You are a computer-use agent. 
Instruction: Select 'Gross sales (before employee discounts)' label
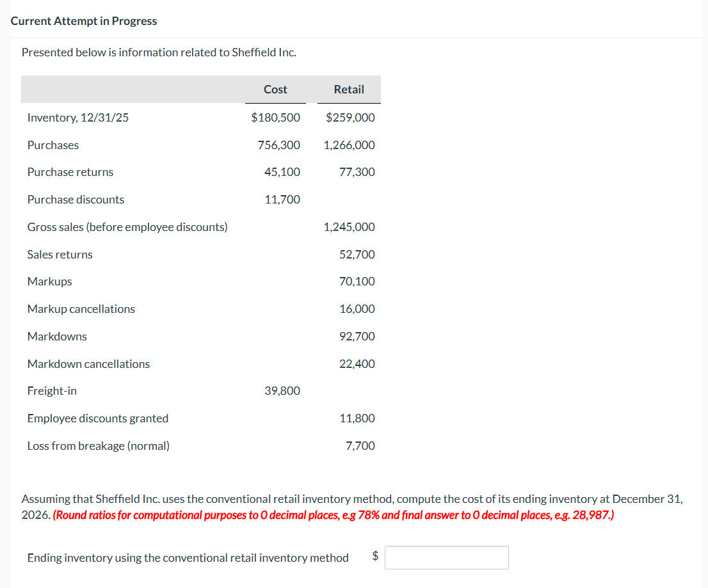point(127,227)
